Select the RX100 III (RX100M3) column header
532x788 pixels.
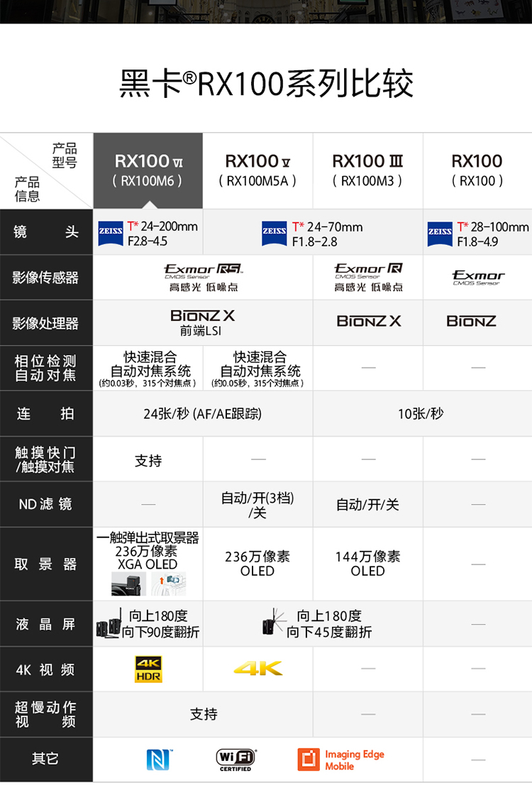coord(368,170)
